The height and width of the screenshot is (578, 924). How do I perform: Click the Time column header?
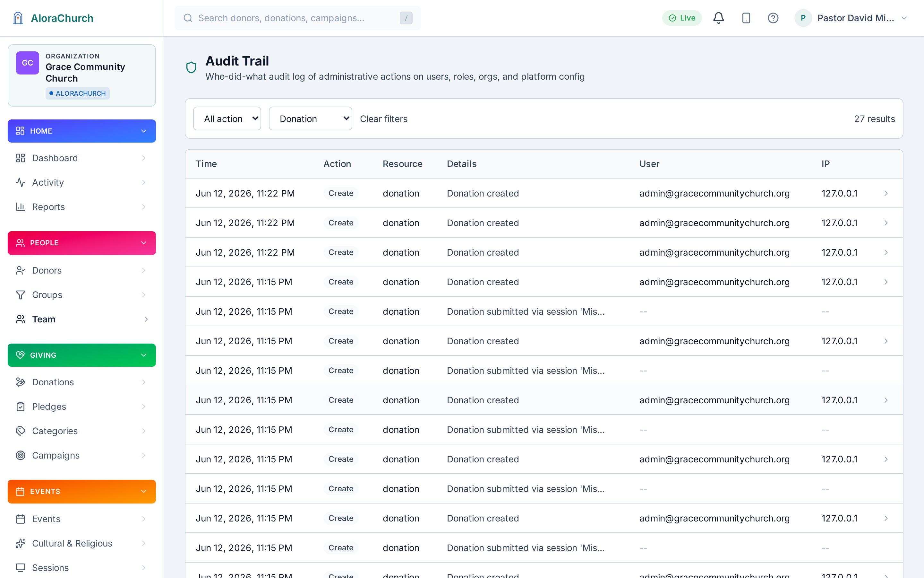pyautogui.click(x=206, y=164)
